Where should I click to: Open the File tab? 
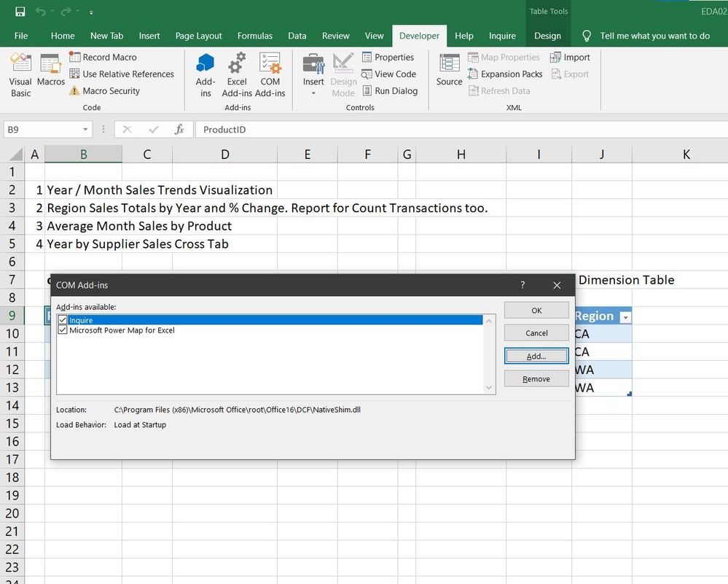click(21, 36)
